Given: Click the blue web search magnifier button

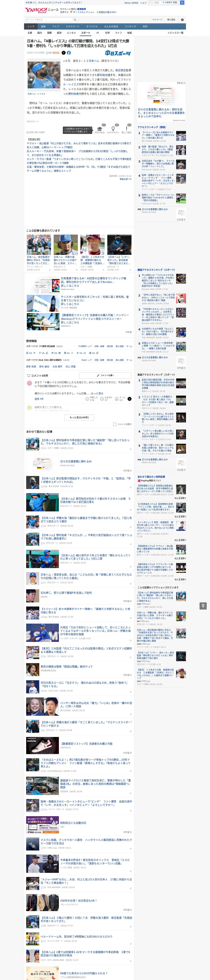Looking at the screenshot, I should point(182,3).
